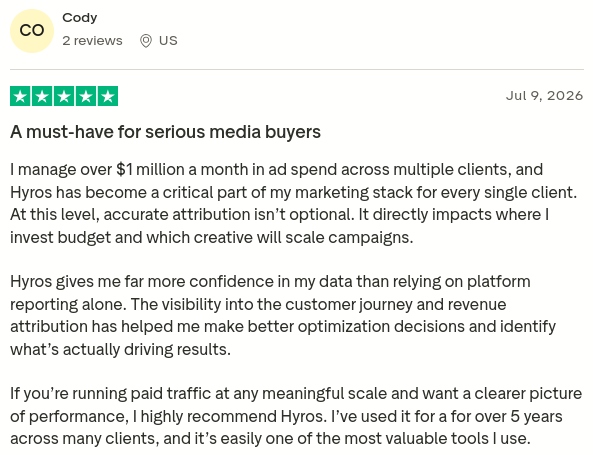This screenshot has height=455, width=593.
Task: Open reviewer Cody's profile name
Action: coord(79,18)
